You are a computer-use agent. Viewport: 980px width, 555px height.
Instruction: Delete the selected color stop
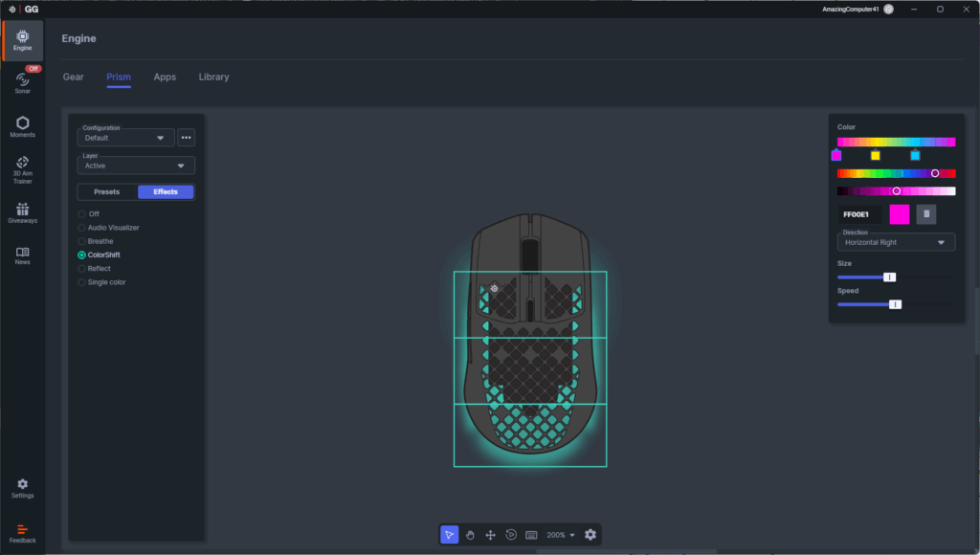click(x=925, y=214)
